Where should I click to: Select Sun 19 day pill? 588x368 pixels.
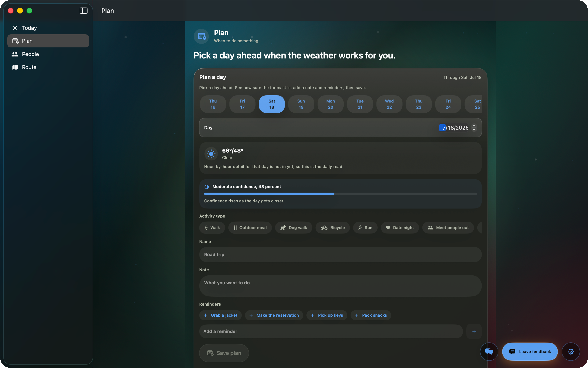301,104
